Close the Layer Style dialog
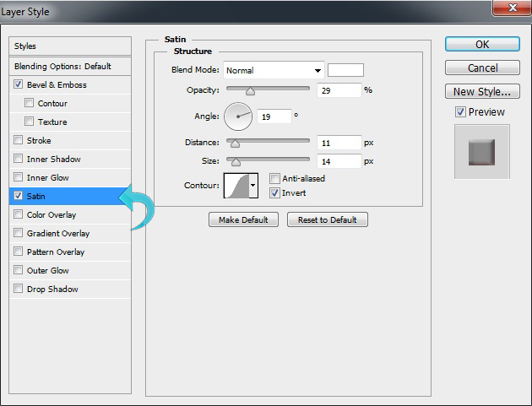 (512, 8)
